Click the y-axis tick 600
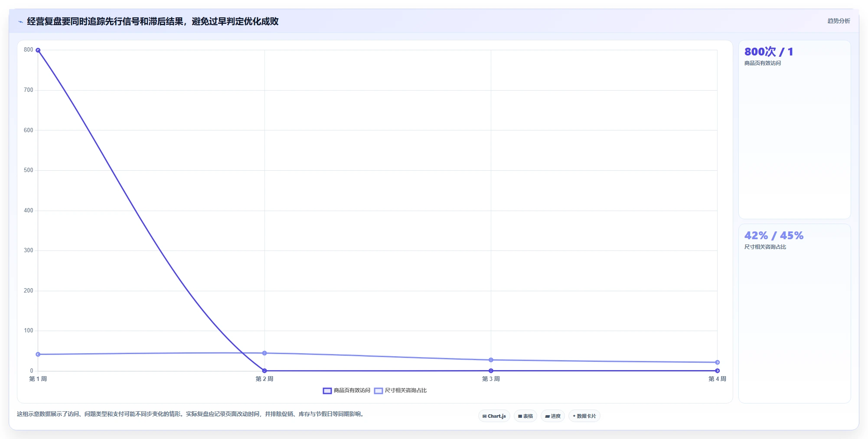The width and height of the screenshot is (868, 439). pos(29,130)
